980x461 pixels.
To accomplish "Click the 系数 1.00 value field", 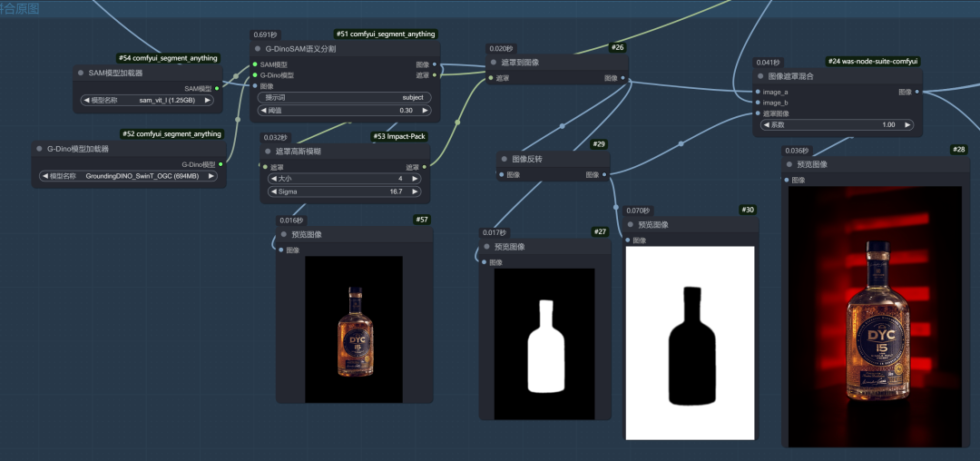I will [838, 125].
